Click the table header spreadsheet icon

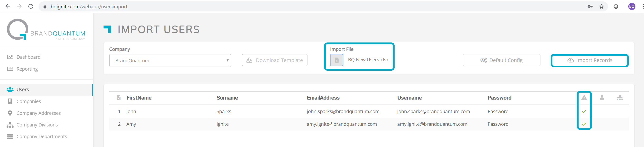(119, 98)
